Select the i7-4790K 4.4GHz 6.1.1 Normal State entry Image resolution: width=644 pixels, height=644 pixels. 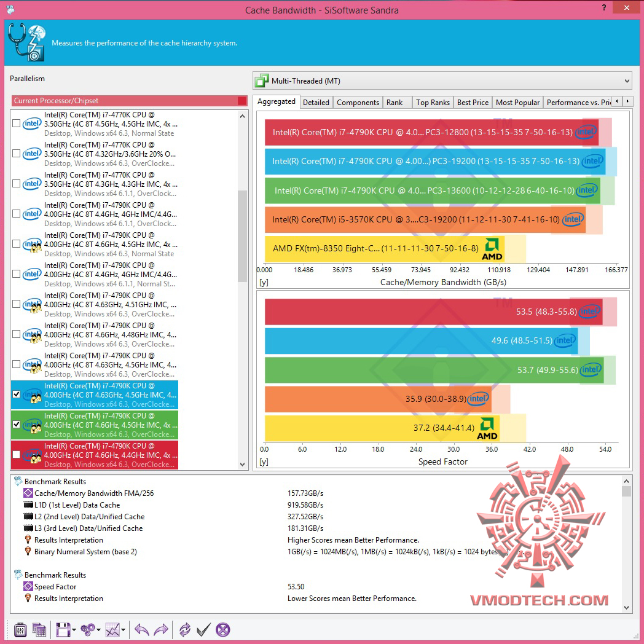point(95,274)
